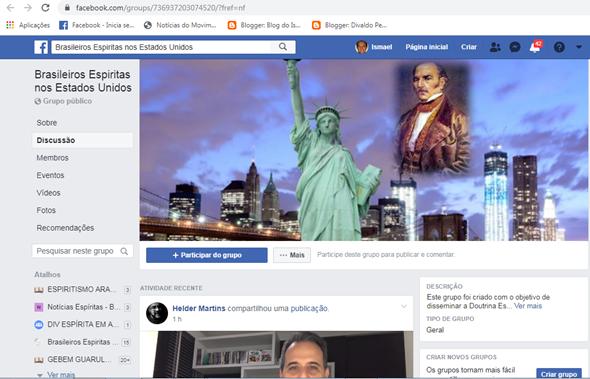Click the group title Brasileiros Espiritas nos Estados Unidos
The image size is (590, 379).
(x=83, y=81)
